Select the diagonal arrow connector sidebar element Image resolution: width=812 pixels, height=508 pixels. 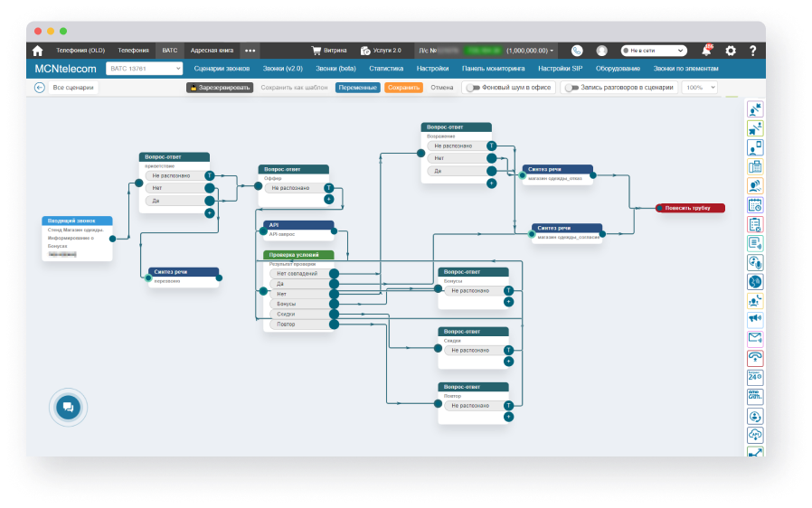[x=755, y=452]
